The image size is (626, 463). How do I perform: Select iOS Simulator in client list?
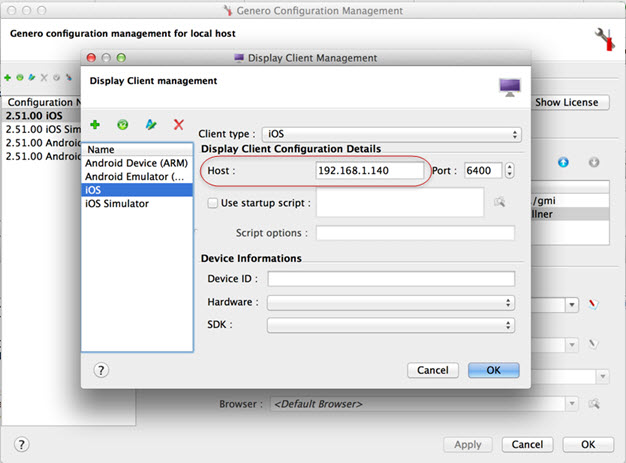point(117,203)
